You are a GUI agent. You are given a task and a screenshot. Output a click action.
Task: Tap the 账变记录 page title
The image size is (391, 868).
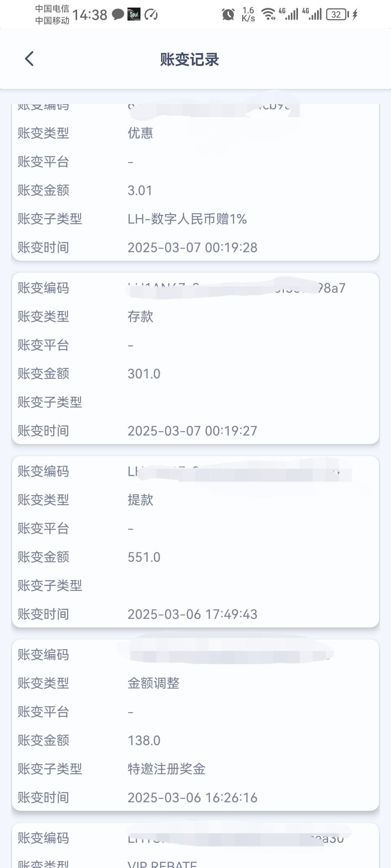tap(189, 59)
